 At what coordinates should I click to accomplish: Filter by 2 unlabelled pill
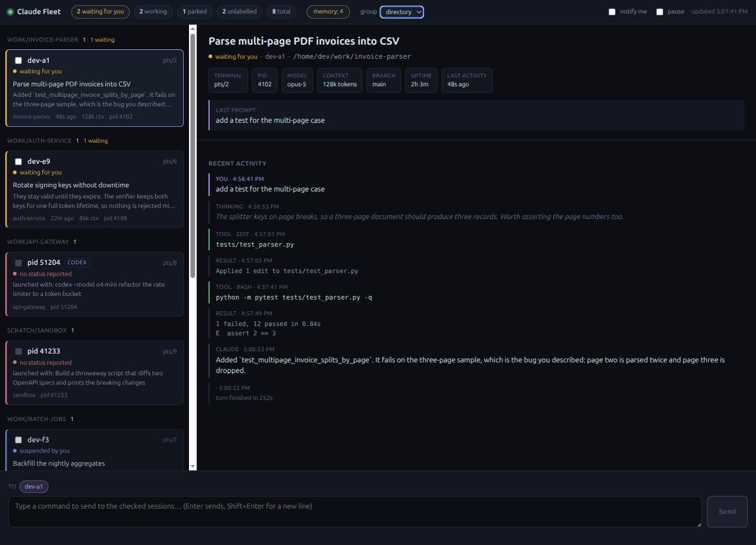(239, 12)
